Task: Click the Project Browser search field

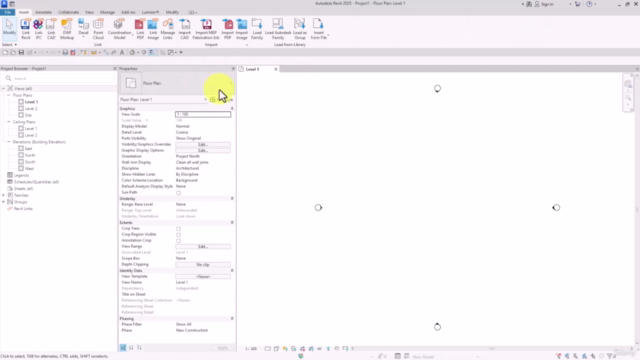Action: click(x=59, y=78)
